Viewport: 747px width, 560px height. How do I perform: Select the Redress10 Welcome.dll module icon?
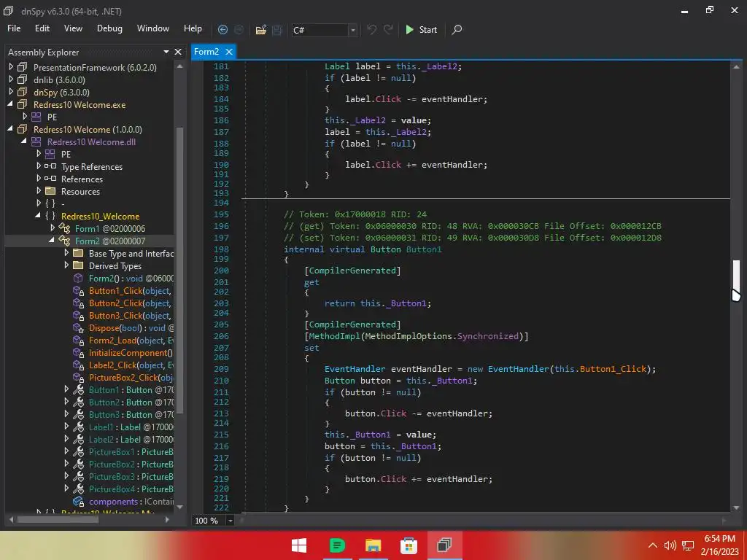(x=36, y=141)
